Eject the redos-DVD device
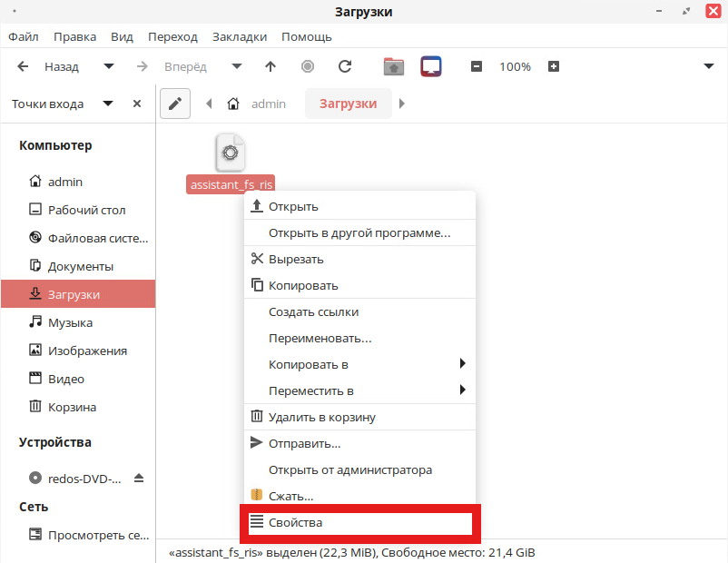 click(139, 479)
